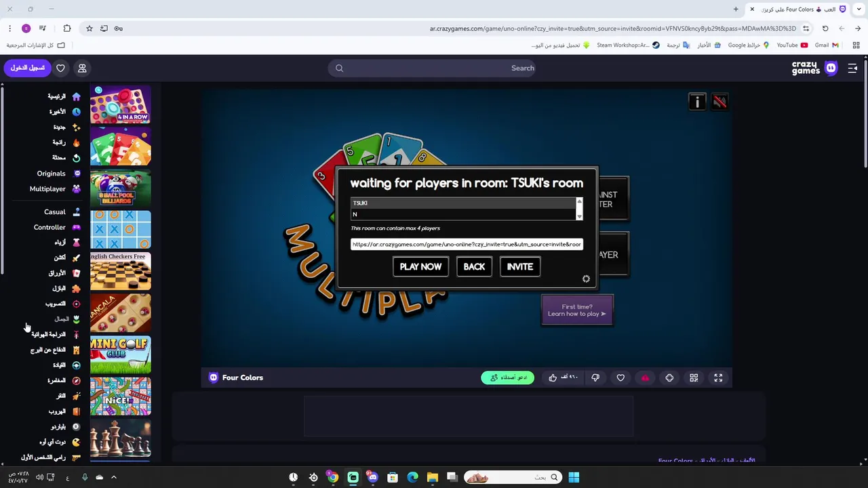Image resolution: width=868 pixels, height=488 pixels.
Task: Open Steam Workshop bookmark
Action: (x=628, y=45)
